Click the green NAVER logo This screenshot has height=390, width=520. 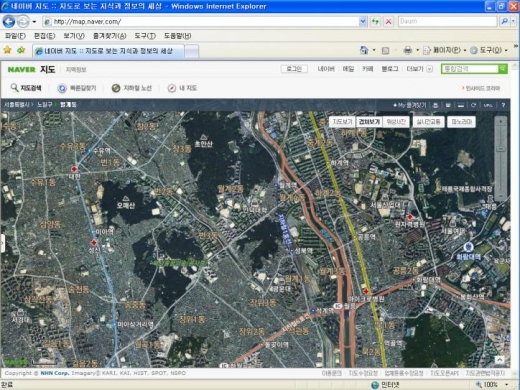click(22, 69)
